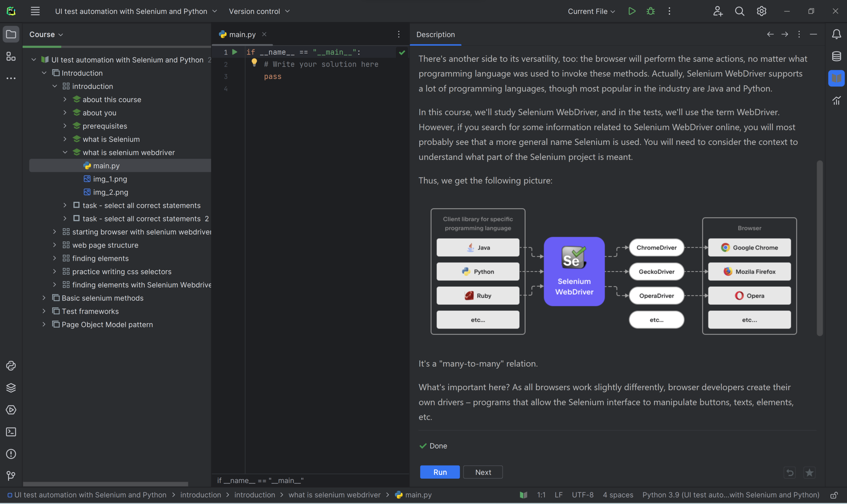Click the green inspection checkmark in editor
847x504 pixels.
pyautogui.click(x=402, y=52)
